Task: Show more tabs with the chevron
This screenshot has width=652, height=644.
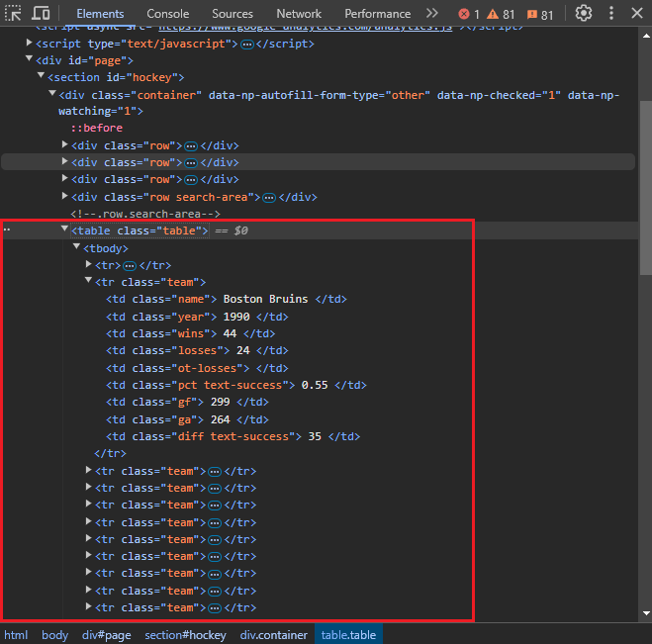Action: pyautogui.click(x=431, y=14)
